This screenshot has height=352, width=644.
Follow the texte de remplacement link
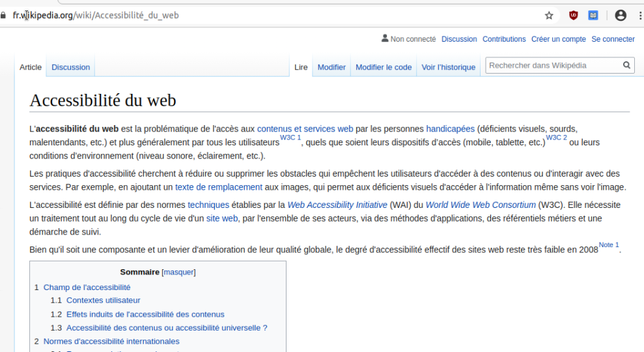(219, 187)
